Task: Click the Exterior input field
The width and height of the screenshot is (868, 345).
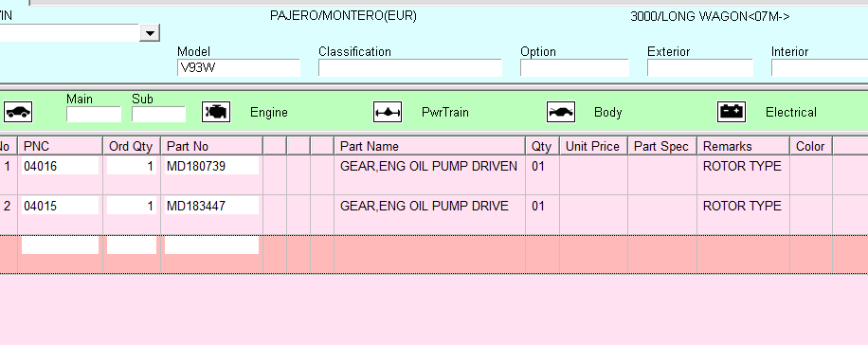Action: tap(699, 67)
